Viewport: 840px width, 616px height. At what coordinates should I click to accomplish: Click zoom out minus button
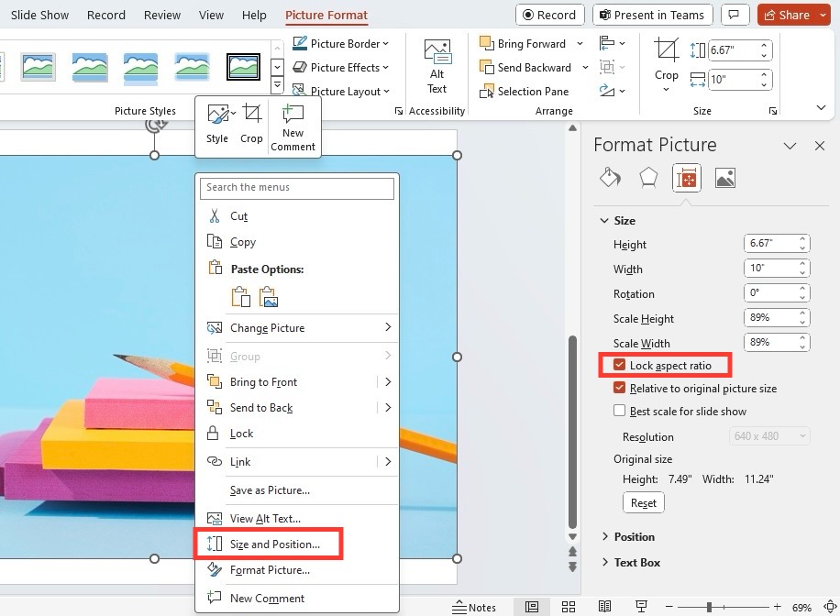click(x=669, y=607)
